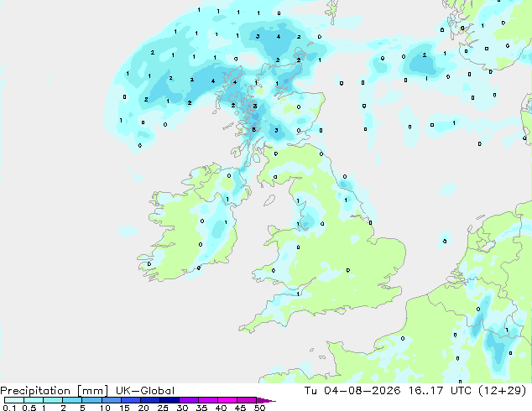Image resolution: width=532 pixels, height=411 pixels.
Task: Click the 'Precipitation' title word
Action: click(x=35, y=391)
